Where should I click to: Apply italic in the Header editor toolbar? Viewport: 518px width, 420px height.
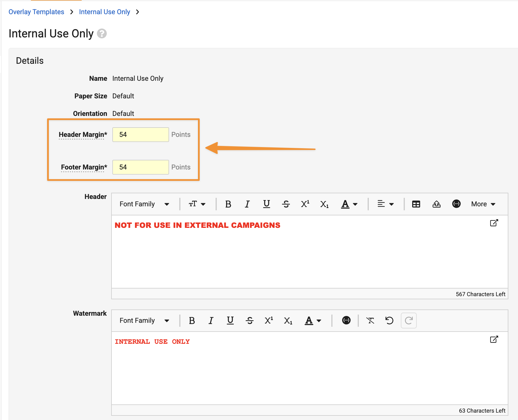[x=247, y=204]
